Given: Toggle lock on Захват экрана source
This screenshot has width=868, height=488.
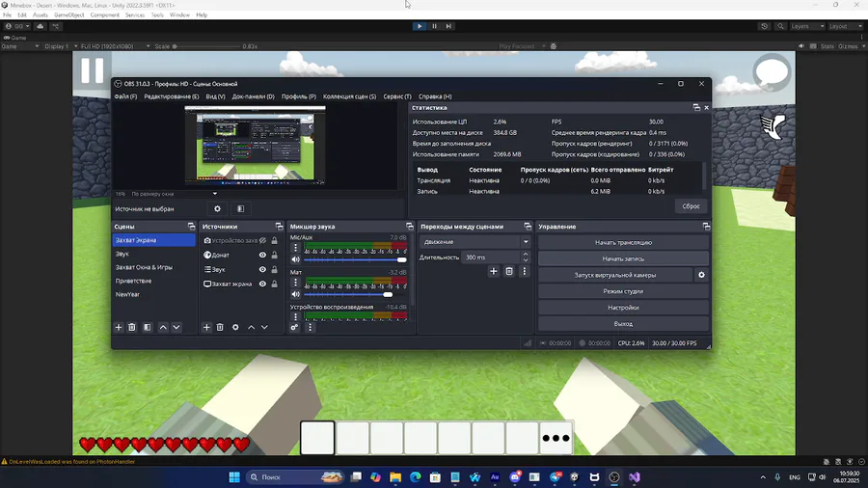Looking at the screenshot, I should point(274,284).
